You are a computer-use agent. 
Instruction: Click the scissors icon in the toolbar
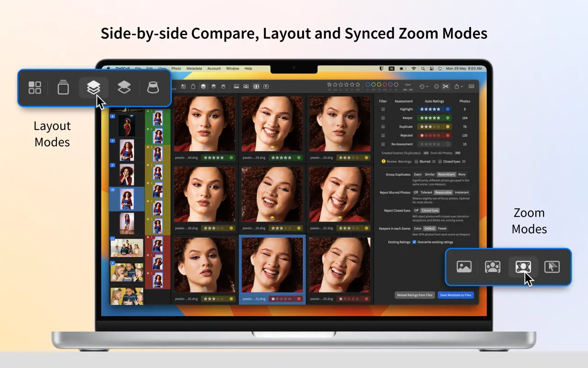[445, 87]
